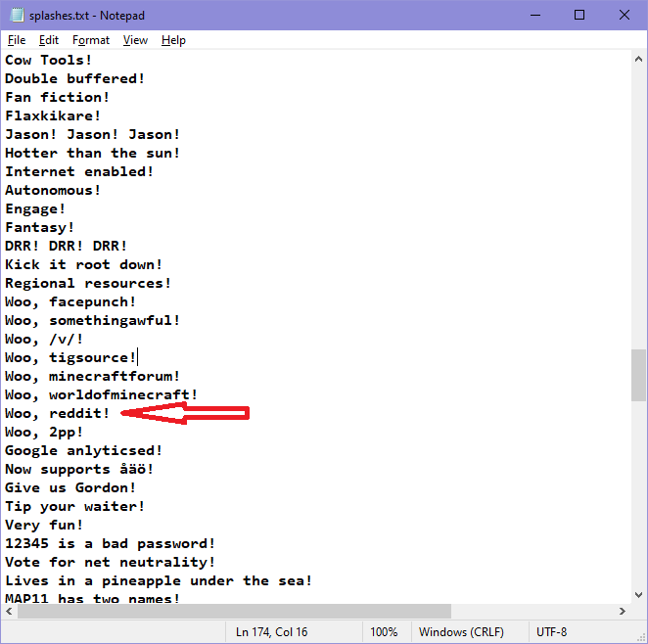The width and height of the screenshot is (648, 644).
Task: Click the line 'Hotter than the sun!'
Action: 92,154
